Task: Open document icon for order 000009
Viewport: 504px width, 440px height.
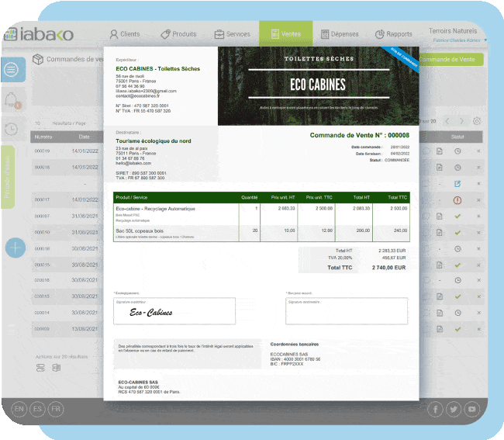Action: tap(440, 329)
